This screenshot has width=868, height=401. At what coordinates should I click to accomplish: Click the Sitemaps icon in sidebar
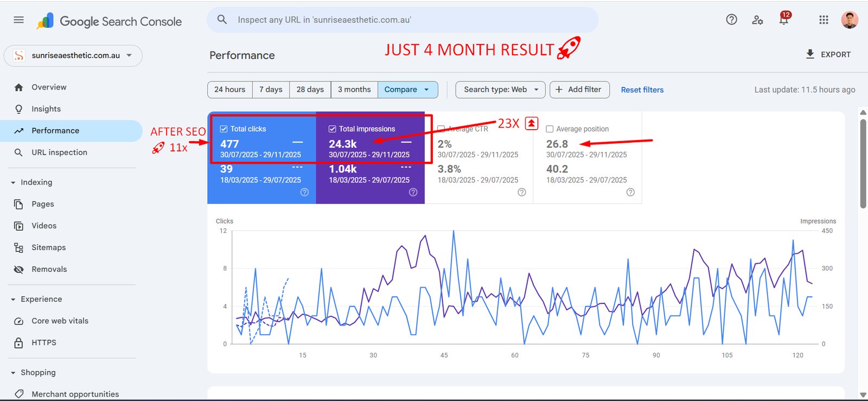tap(19, 247)
